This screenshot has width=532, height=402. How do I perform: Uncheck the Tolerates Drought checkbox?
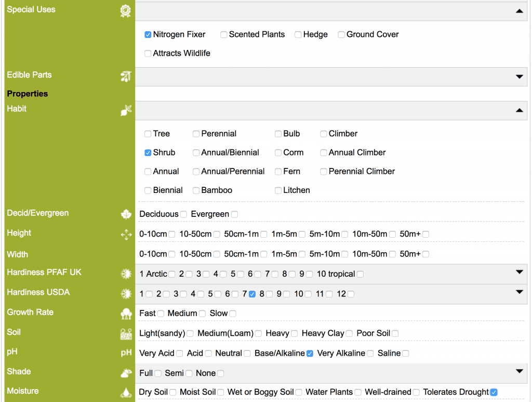click(494, 392)
